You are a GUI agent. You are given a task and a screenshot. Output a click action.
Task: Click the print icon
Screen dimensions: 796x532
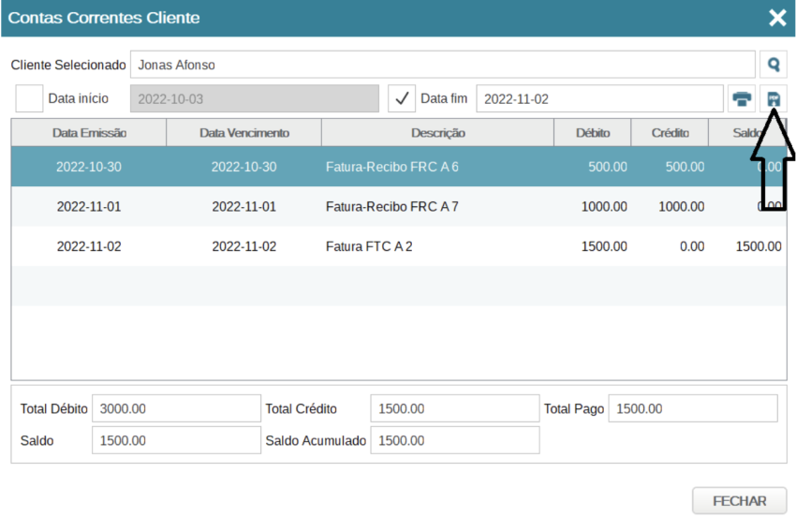742,98
